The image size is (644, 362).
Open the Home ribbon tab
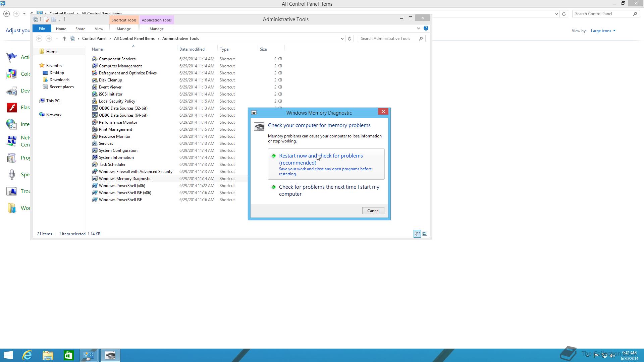(x=61, y=29)
